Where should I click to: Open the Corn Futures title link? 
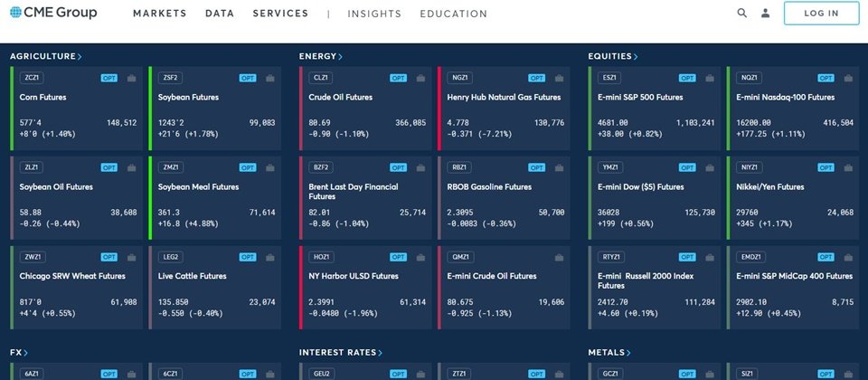[x=42, y=97]
